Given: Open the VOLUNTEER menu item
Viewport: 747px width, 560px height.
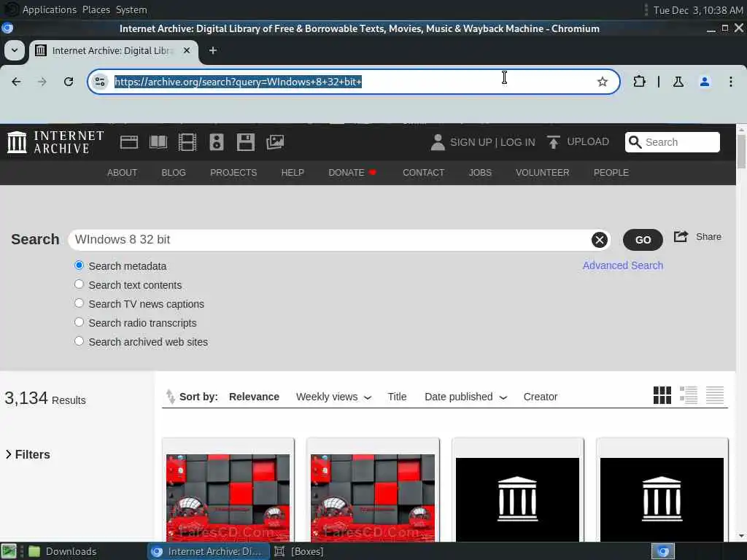Looking at the screenshot, I should click(543, 173).
